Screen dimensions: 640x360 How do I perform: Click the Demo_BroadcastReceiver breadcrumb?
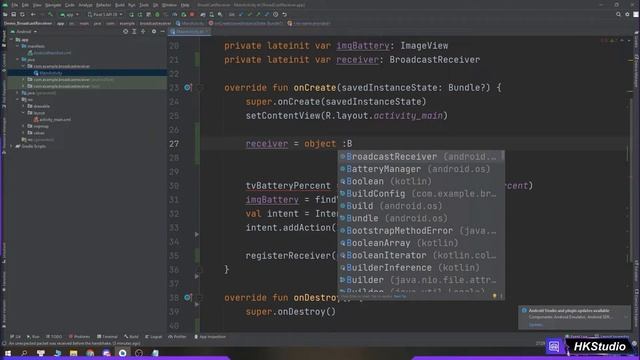point(28,23)
